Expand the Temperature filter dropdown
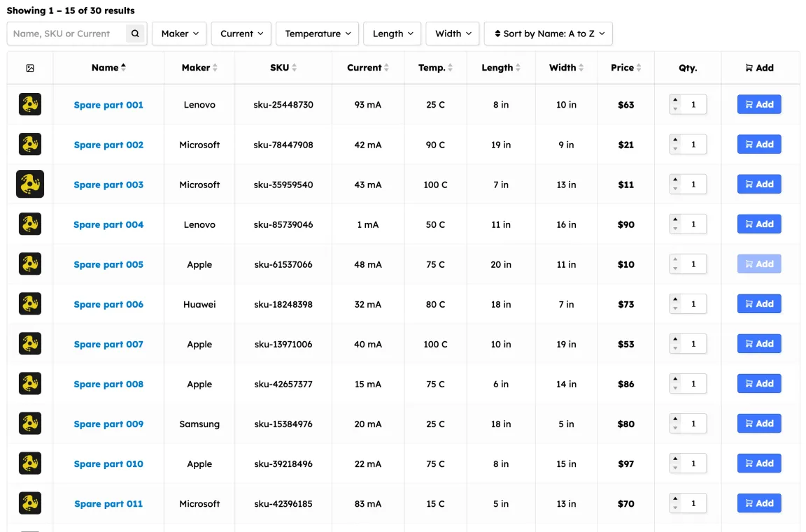The height and width of the screenshot is (532, 806). 317,34
